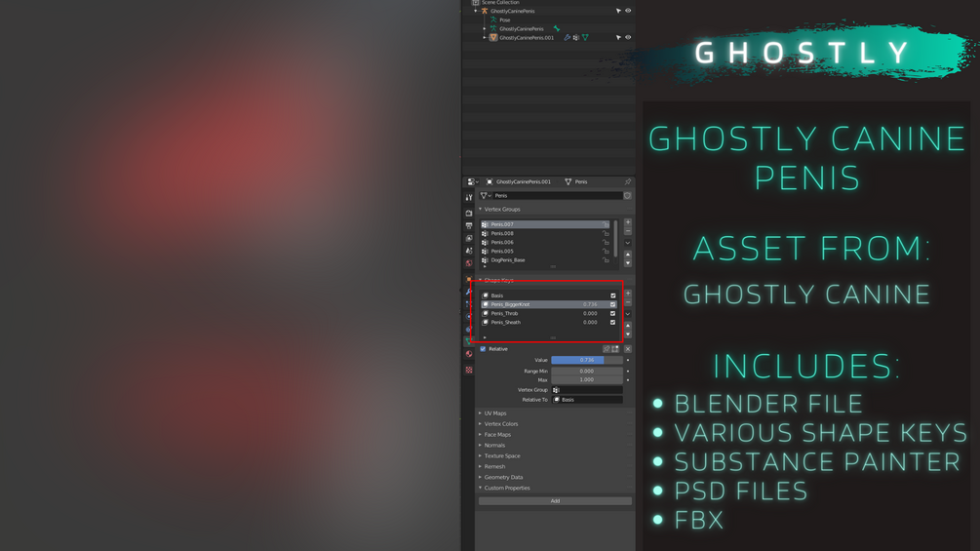Click the green bone icon beside the armature
This screenshot has width=980, height=551.
coord(556,28)
